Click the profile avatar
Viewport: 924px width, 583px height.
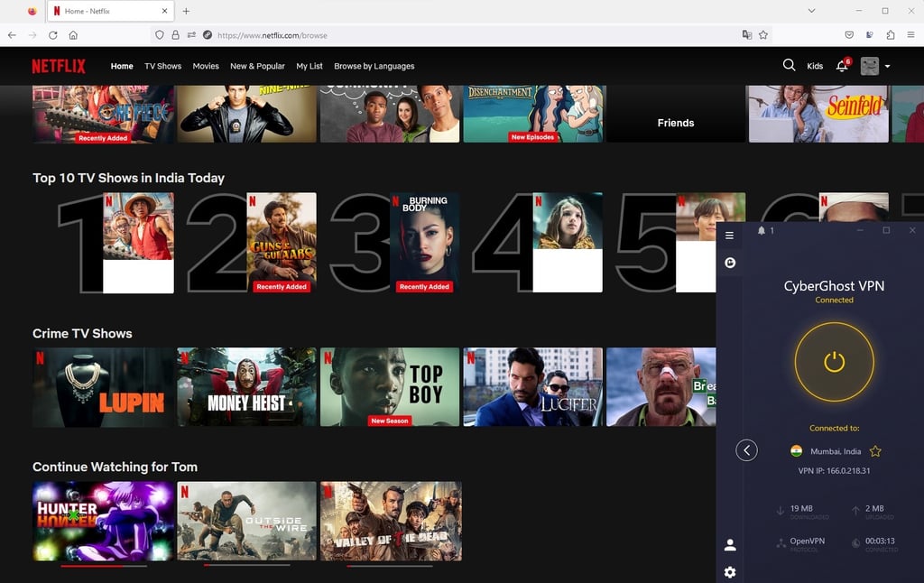pos(869,66)
